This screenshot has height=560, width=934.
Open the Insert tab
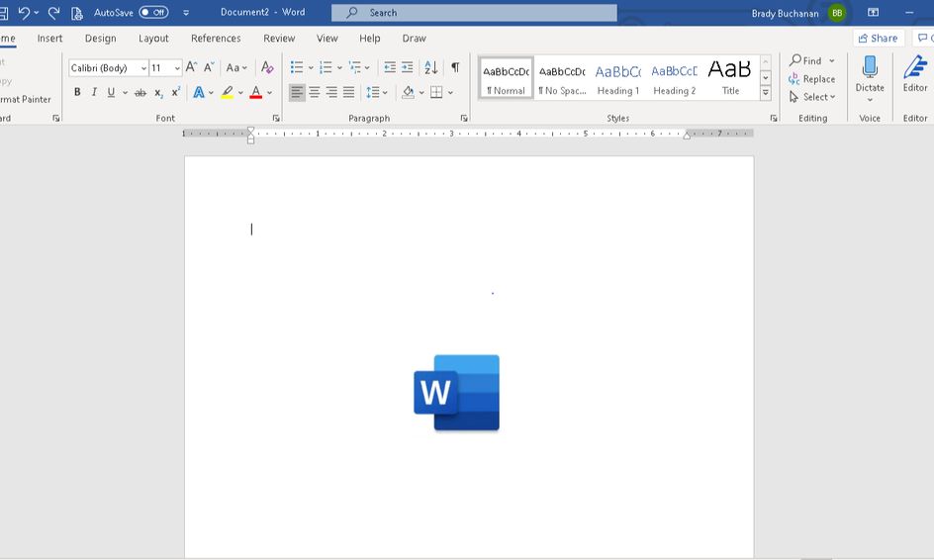[x=50, y=39]
